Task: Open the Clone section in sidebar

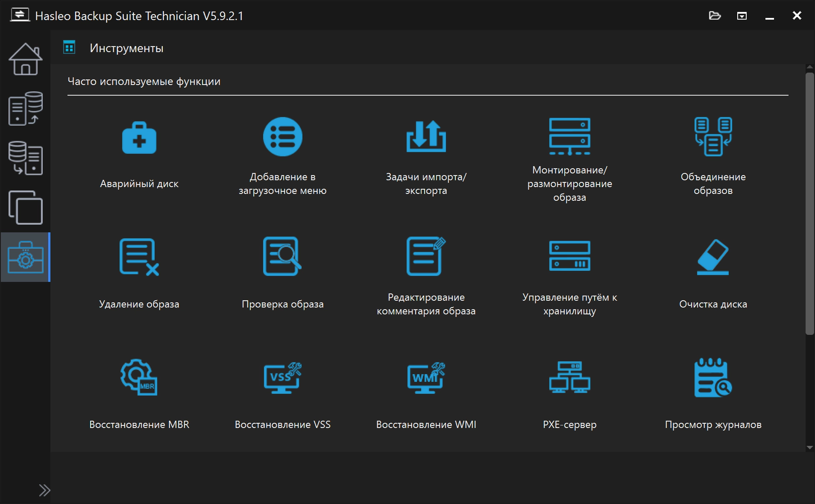Action: [x=26, y=208]
